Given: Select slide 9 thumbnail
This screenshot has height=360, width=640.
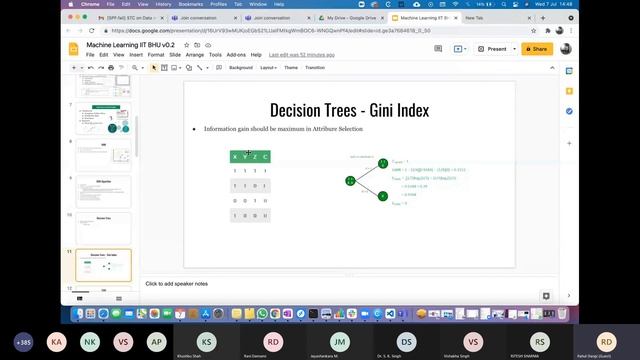Looking at the screenshot, I should point(104,192).
